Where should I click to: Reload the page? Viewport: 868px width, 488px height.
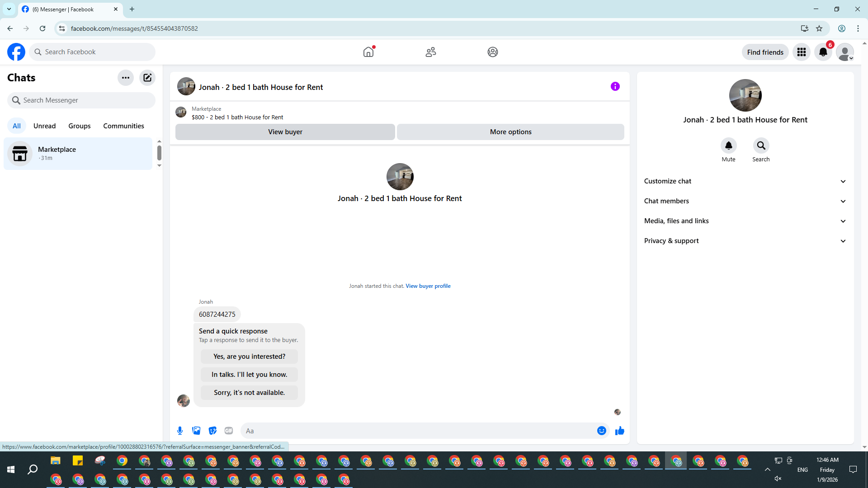click(42, 28)
